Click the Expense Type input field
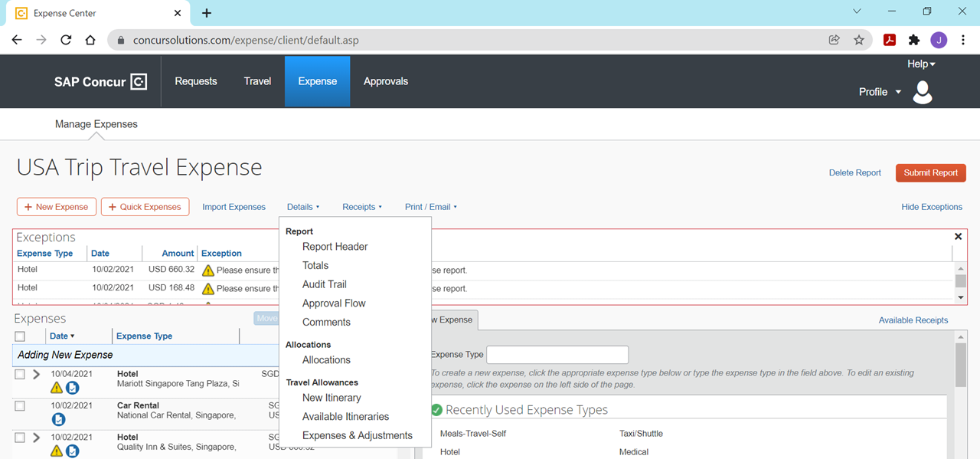The width and height of the screenshot is (980, 459). pos(557,355)
